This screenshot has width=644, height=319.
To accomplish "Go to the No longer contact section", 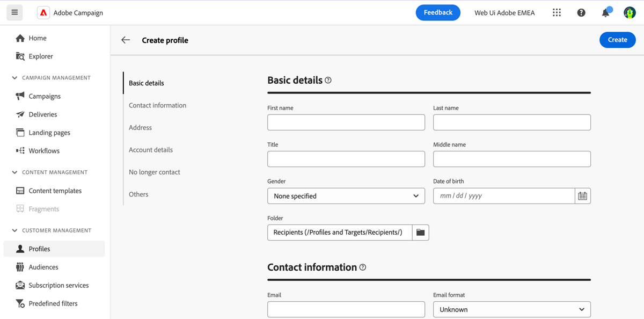I will [x=154, y=172].
